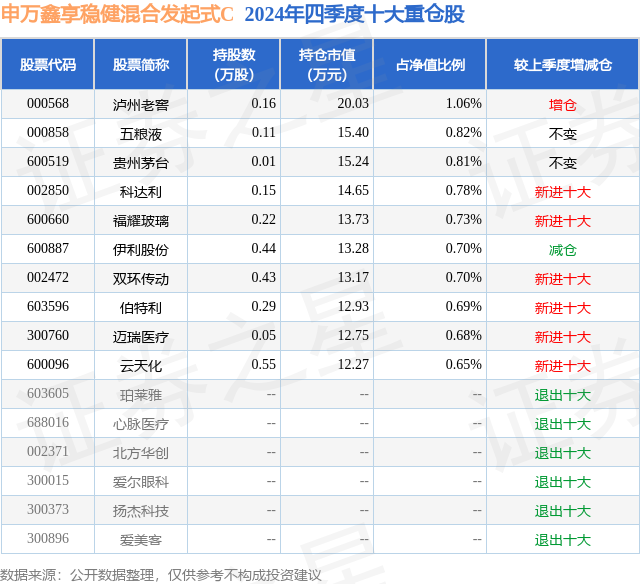
Task: Select stock name 爱尔眼科
Action: [x=141, y=482]
